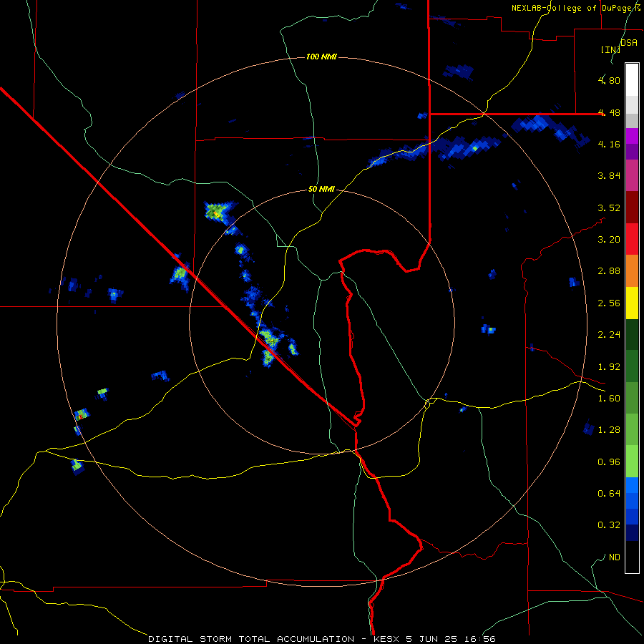Click the 16:56 timestamp in the caption
Screen dimensions: 644x644
(x=479, y=639)
